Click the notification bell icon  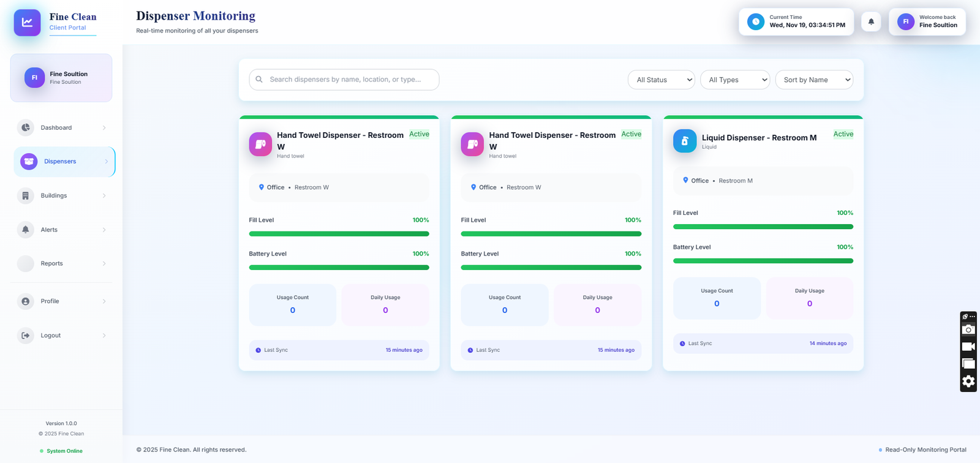pyautogui.click(x=871, y=22)
